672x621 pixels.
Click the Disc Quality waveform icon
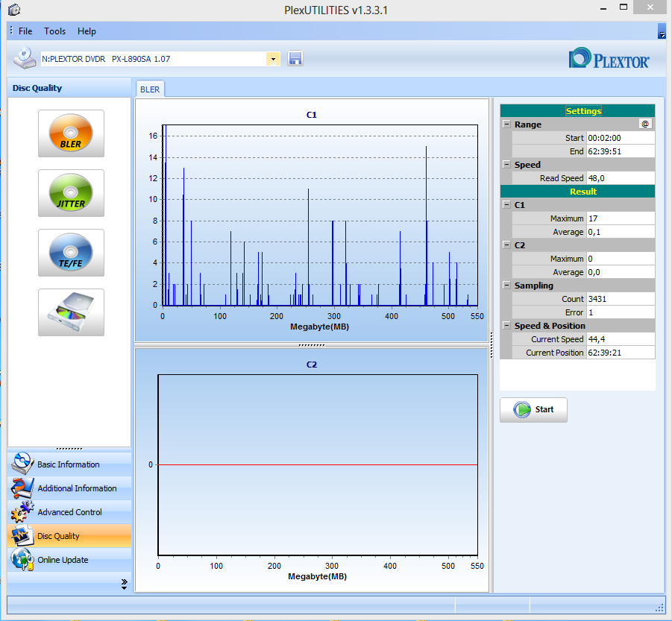click(22, 535)
